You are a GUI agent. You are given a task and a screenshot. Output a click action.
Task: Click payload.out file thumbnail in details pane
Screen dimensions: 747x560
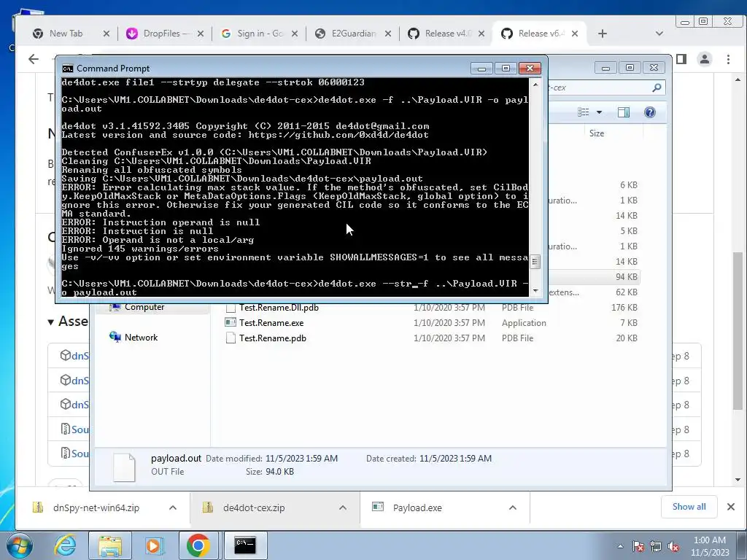point(124,467)
